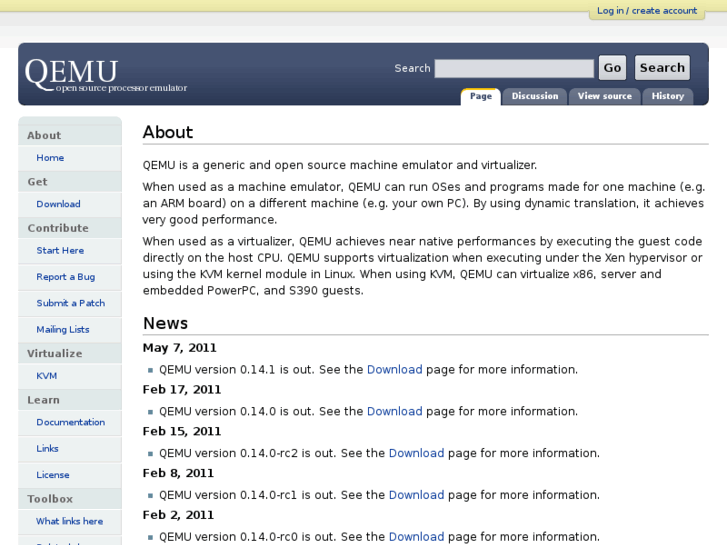727x545 pixels.
Task: Click the Toolbox sidebar section header
Action: pyautogui.click(x=50, y=499)
